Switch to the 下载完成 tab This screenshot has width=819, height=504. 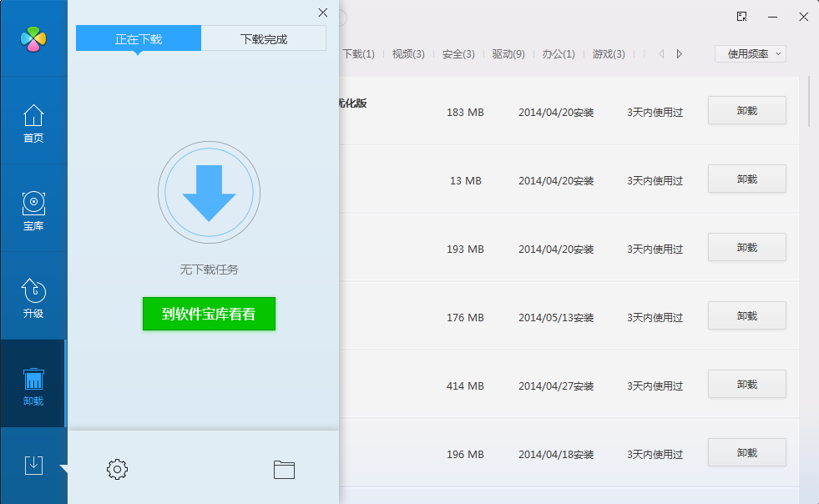pos(263,38)
